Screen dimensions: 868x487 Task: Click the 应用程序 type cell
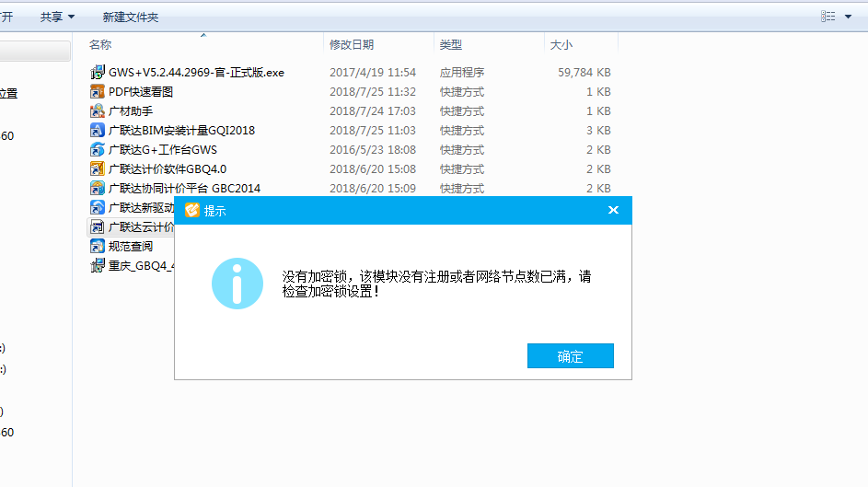point(462,72)
